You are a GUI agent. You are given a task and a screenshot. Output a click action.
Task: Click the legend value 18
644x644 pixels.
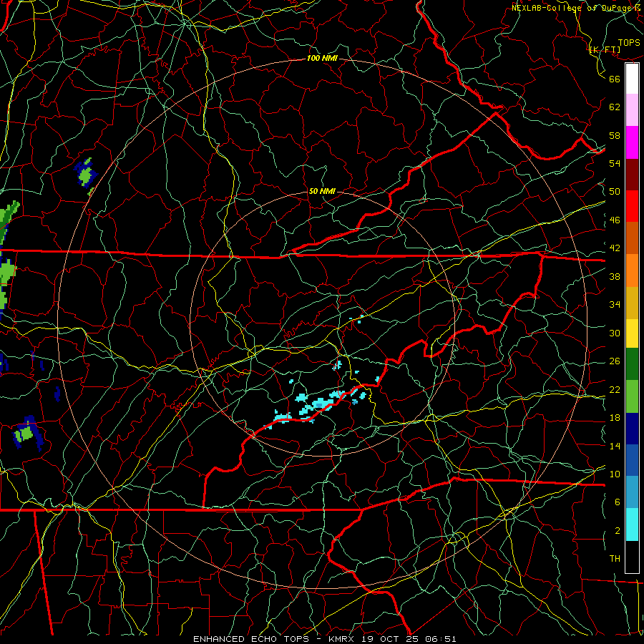[x=615, y=418]
